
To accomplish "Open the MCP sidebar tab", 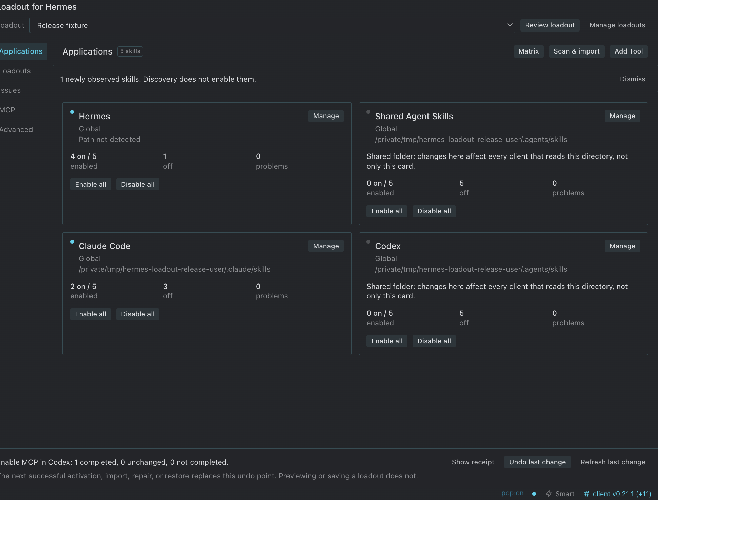I will click(7, 110).
